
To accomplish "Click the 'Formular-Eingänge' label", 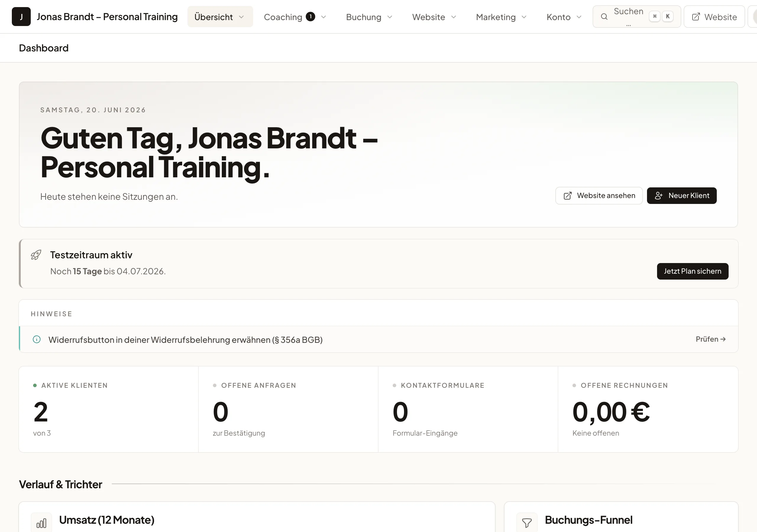I will [x=425, y=433].
